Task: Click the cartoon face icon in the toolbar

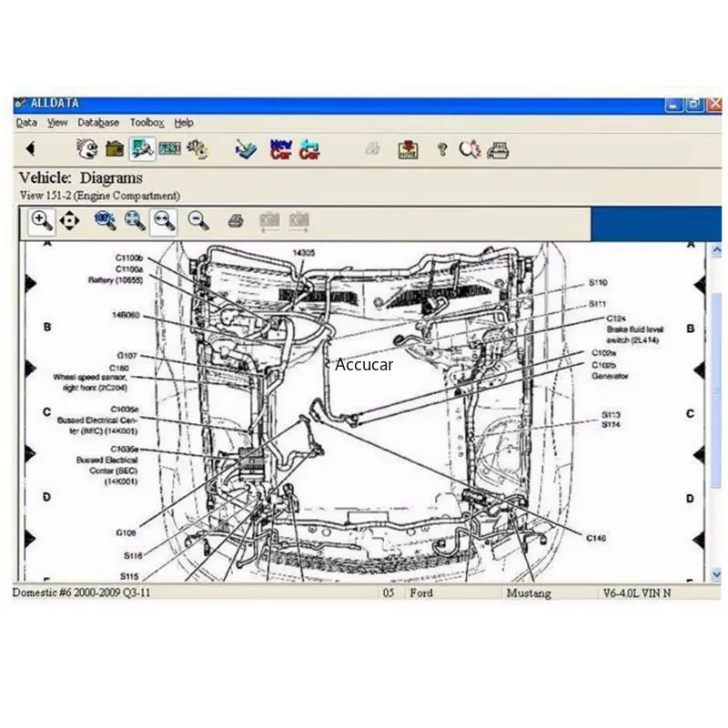Action: pyautogui.click(x=86, y=149)
